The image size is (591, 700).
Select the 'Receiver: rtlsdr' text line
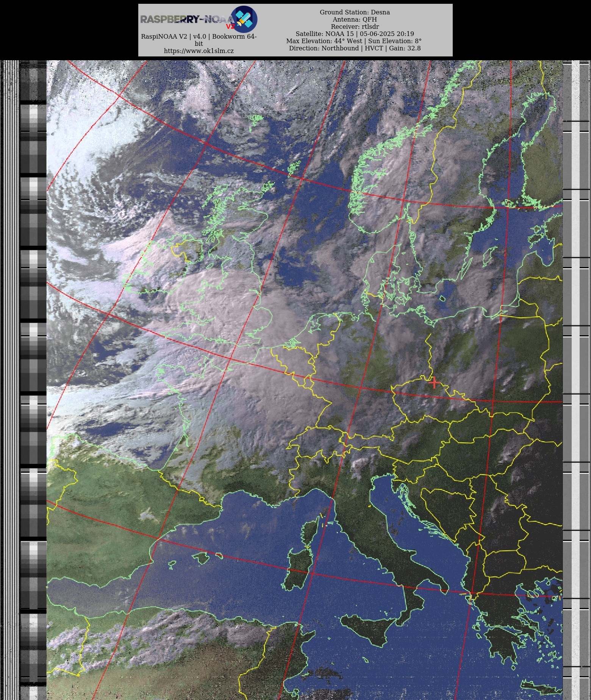tap(355, 27)
